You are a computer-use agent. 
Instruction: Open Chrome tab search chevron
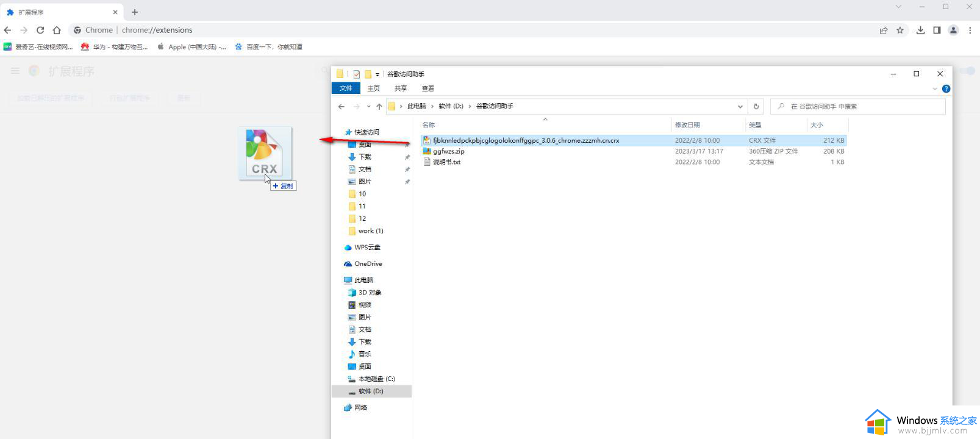(x=898, y=7)
